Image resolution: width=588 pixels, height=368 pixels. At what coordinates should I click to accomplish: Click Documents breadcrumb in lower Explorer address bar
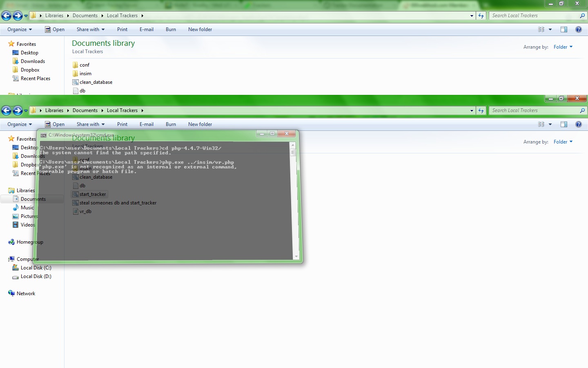point(85,110)
